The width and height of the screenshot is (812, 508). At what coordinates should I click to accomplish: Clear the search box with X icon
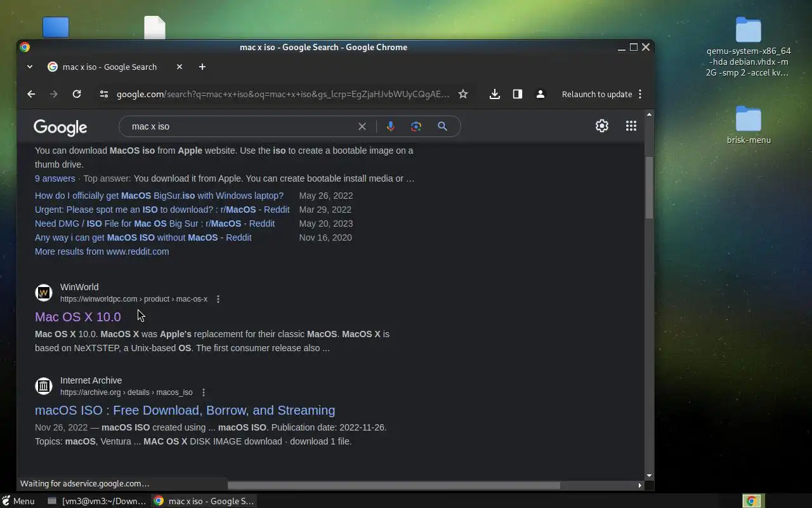click(x=362, y=126)
